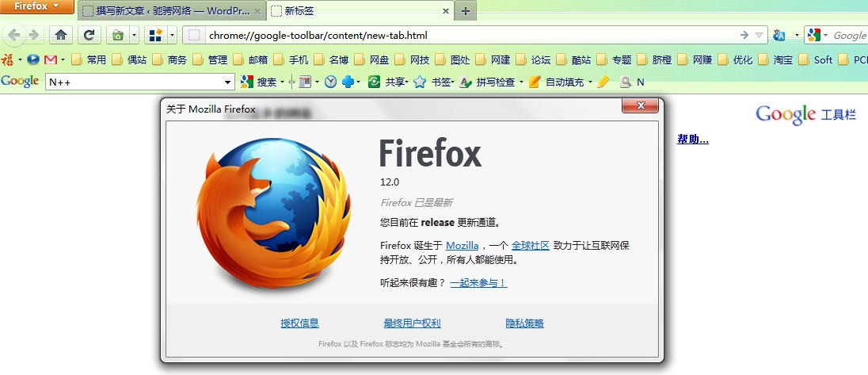Click the Google toolbar news page icon
Viewport: 868px width, 375px height.
(x=305, y=82)
